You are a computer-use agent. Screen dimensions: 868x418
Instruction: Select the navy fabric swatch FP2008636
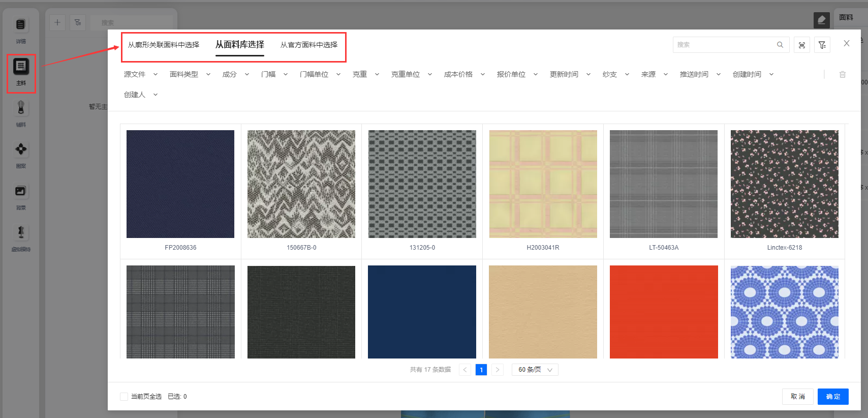pos(180,184)
